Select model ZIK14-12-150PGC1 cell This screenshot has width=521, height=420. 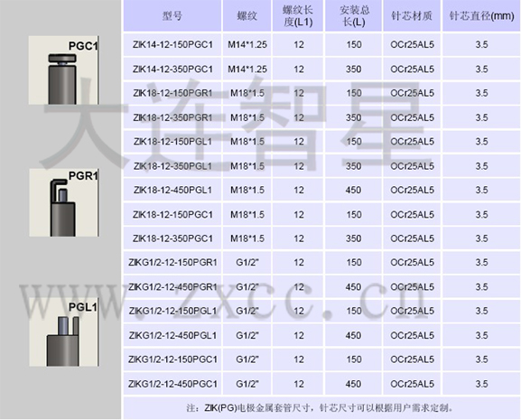click(172, 44)
